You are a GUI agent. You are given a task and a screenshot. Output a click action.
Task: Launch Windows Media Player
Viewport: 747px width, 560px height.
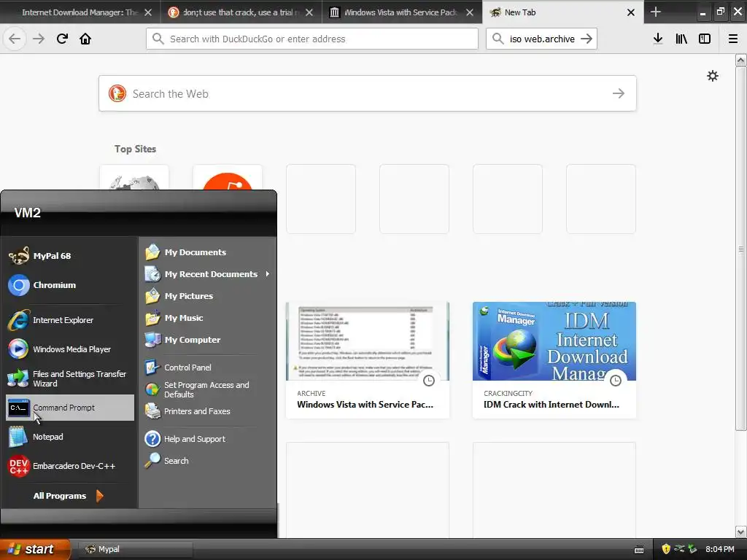pos(69,349)
